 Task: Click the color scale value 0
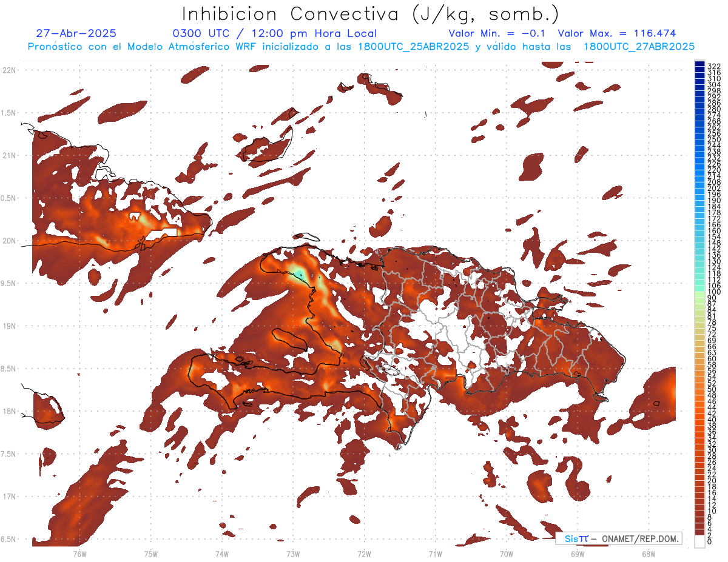pos(710,543)
